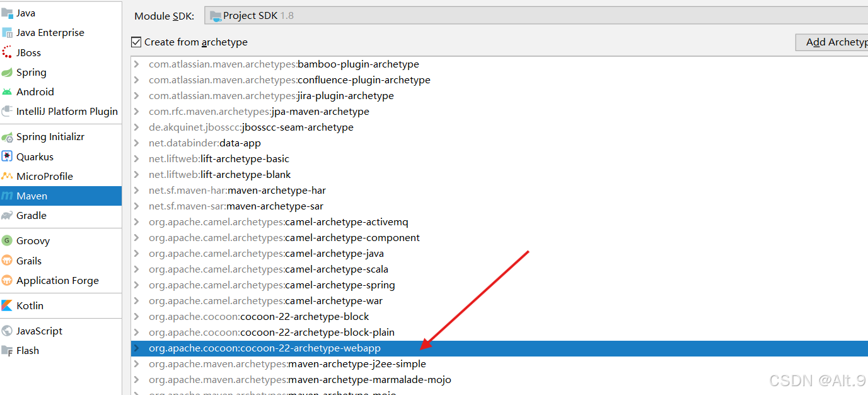The width and height of the screenshot is (868, 395).
Task: Click the Spring Initializr icon
Action: click(7, 137)
